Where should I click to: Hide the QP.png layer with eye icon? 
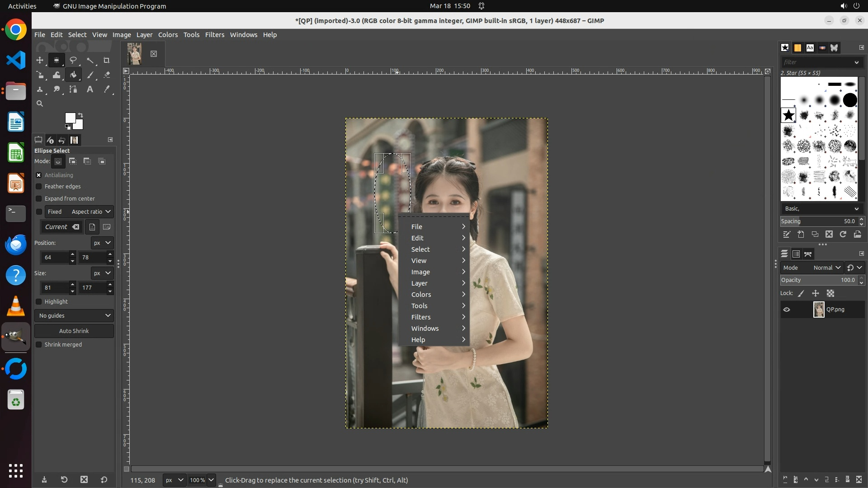coord(787,310)
